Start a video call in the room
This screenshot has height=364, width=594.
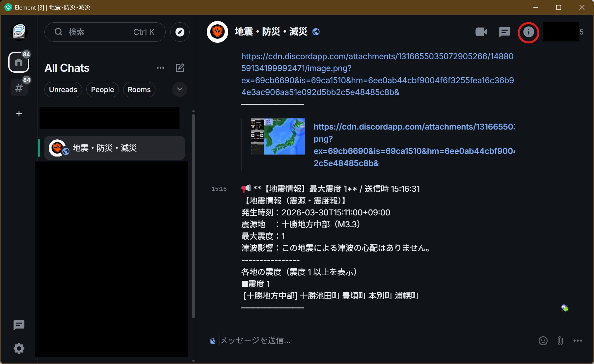(x=481, y=32)
